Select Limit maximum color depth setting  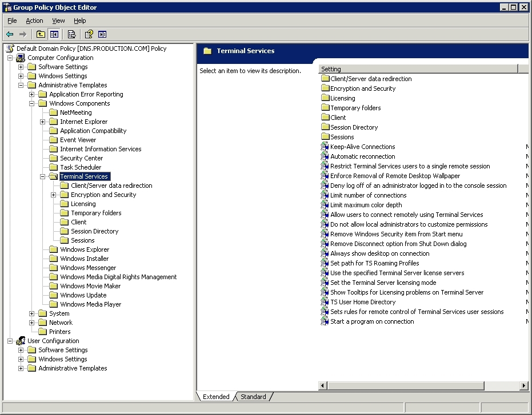coord(366,205)
